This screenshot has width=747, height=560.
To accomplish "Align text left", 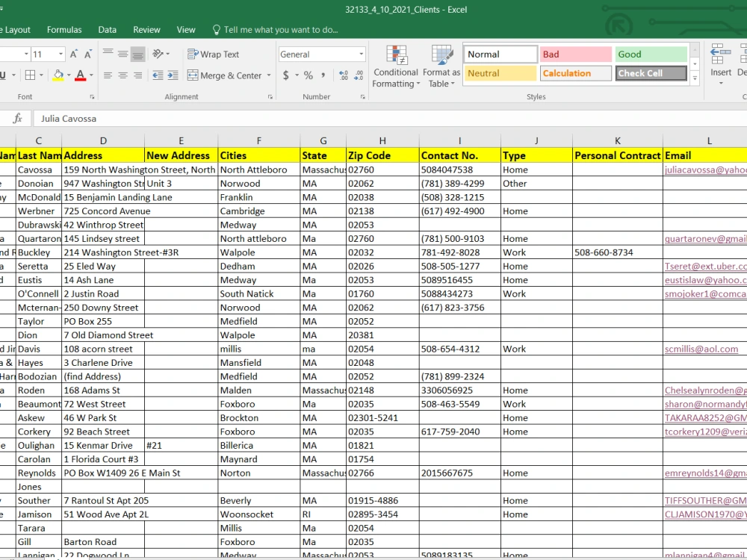I will [108, 75].
